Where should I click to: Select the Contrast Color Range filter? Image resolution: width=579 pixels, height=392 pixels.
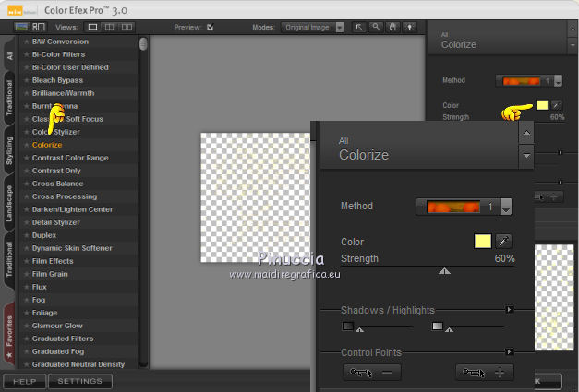pyautogui.click(x=70, y=158)
